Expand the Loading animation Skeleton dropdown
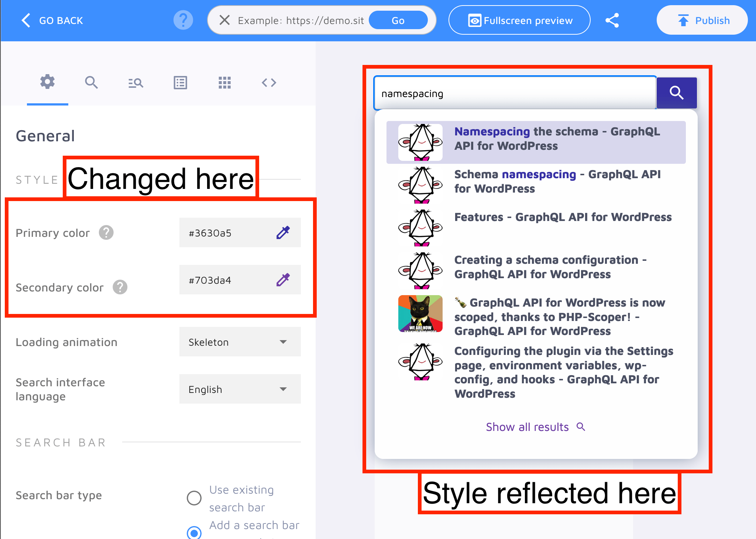Screen dimensions: 756x539 (x=240, y=342)
